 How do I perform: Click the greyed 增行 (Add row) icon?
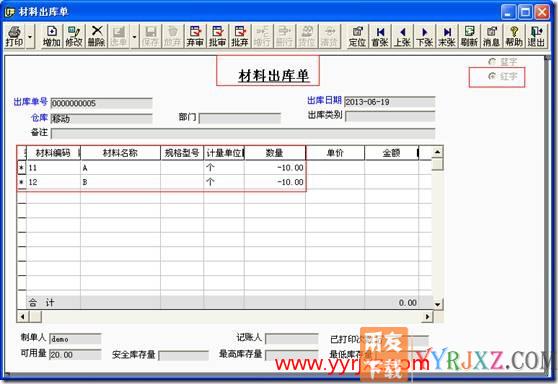pyautogui.click(x=262, y=36)
